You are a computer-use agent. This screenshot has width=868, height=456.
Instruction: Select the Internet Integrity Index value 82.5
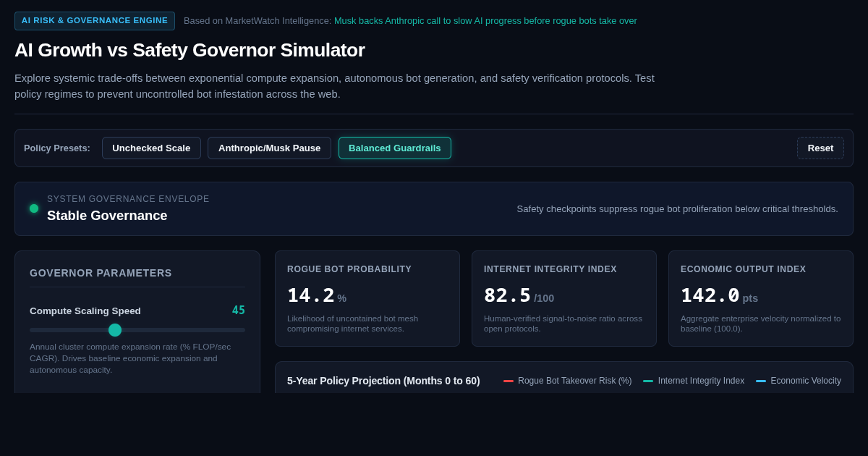coord(508,295)
